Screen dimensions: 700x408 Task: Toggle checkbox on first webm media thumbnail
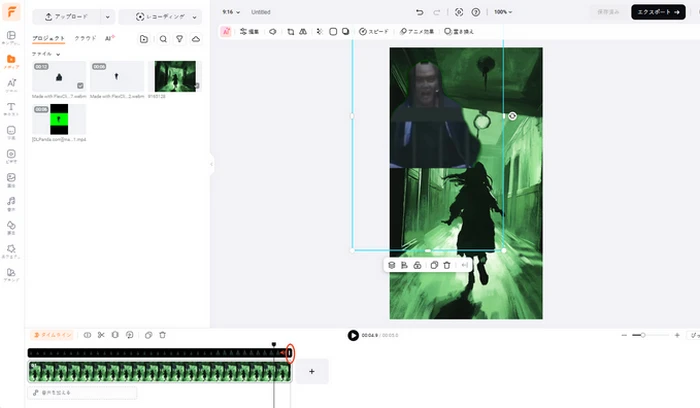pyautogui.click(x=80, y=86)
